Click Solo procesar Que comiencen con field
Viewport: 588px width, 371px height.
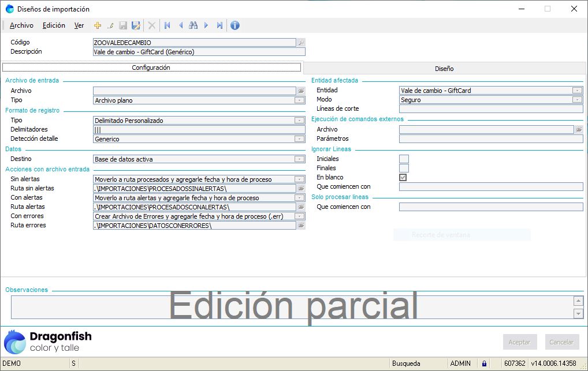pos(491,207)
